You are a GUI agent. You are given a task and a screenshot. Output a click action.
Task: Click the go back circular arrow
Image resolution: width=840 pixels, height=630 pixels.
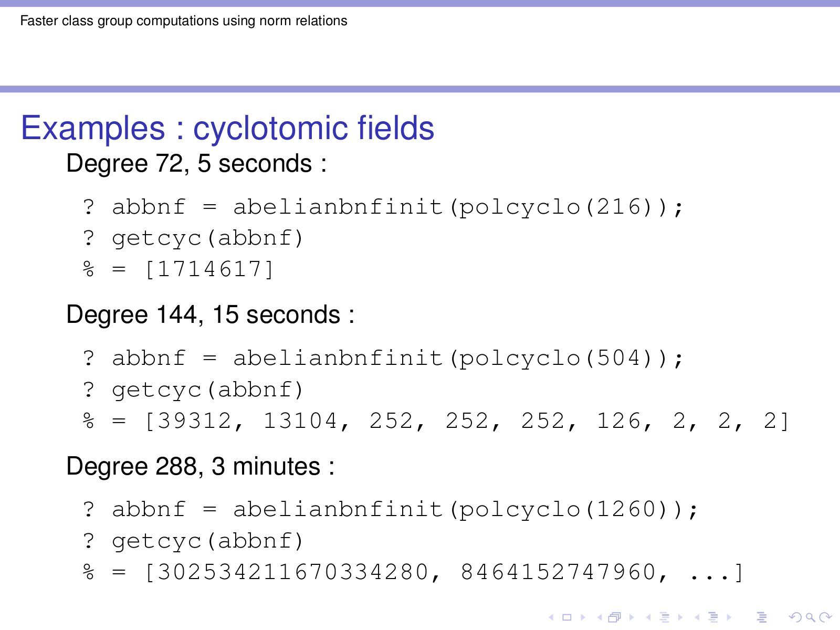point(795,617)
